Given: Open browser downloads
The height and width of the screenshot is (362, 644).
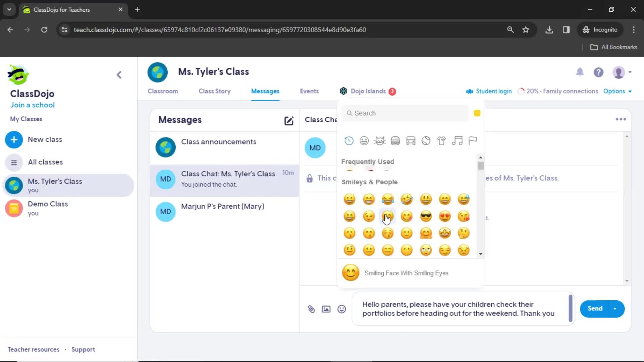Looking at the screenshot, I should point(549,29).
